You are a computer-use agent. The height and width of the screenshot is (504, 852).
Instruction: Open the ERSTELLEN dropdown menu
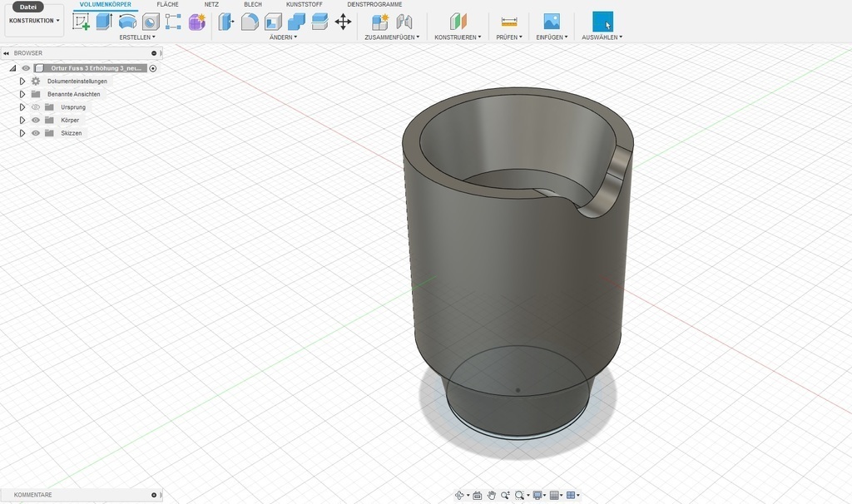pyautogui.click(x=137, y=37)
